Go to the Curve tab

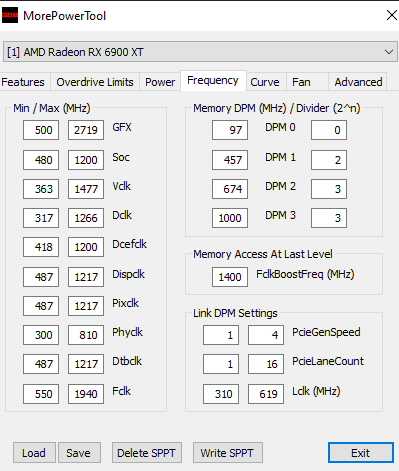266,82
